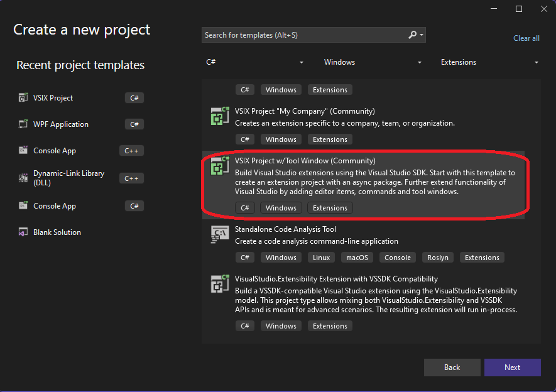
Task: Click the Standalone Code Analysis Tool icon
Action: tap(219, 234)
